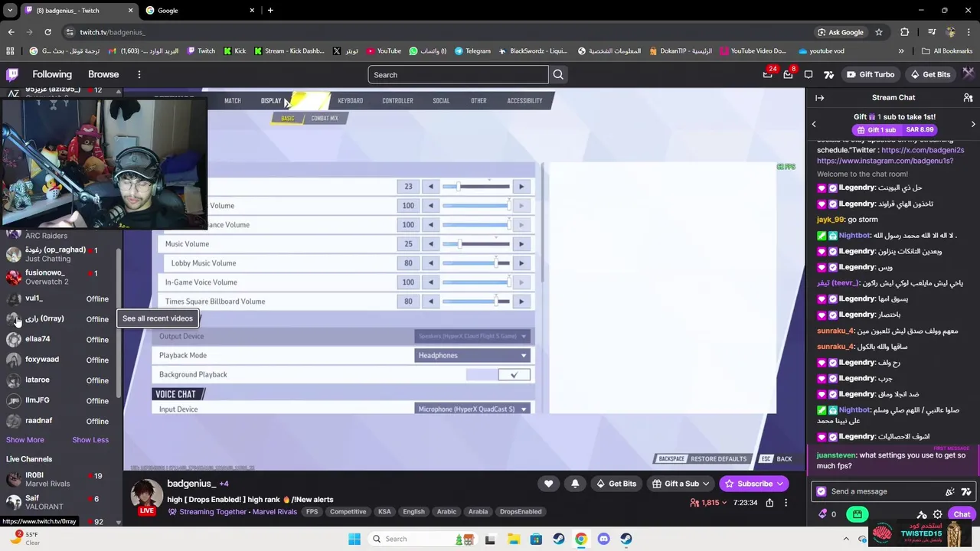980x551 pixels.
Task: Click Show More in followed channels
Action: pos(25,440)
